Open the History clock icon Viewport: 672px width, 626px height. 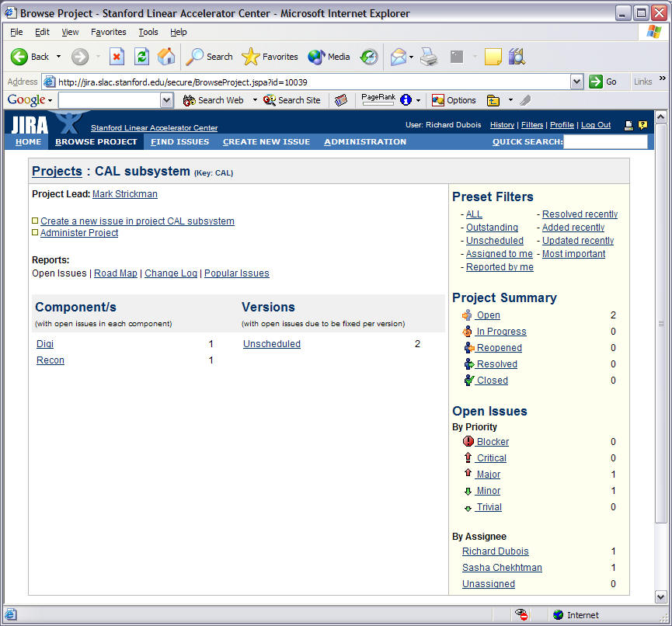click(x=369, y=57)
